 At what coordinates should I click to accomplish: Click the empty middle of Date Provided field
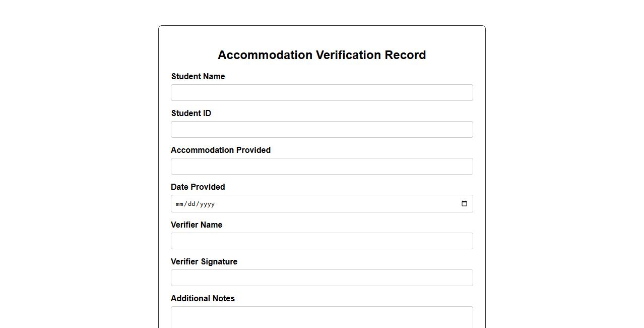click(x=323, y=204)
